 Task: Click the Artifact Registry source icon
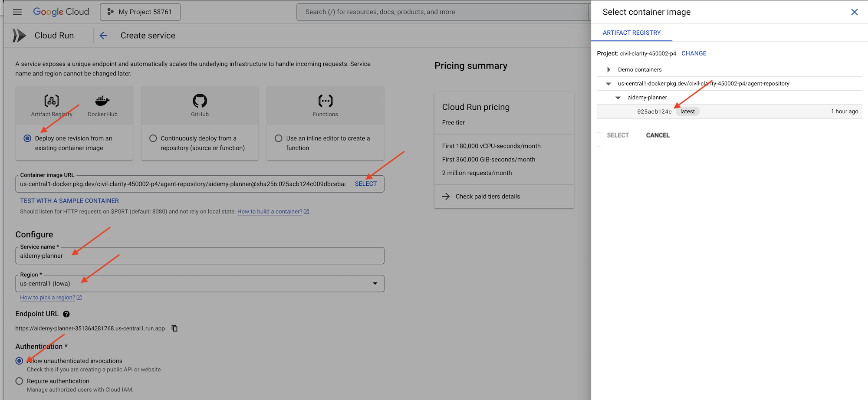click(52, 101)
